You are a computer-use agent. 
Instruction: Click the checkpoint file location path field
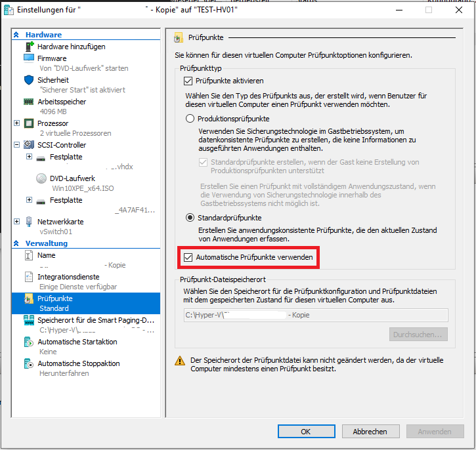click(x=315, y=315)
